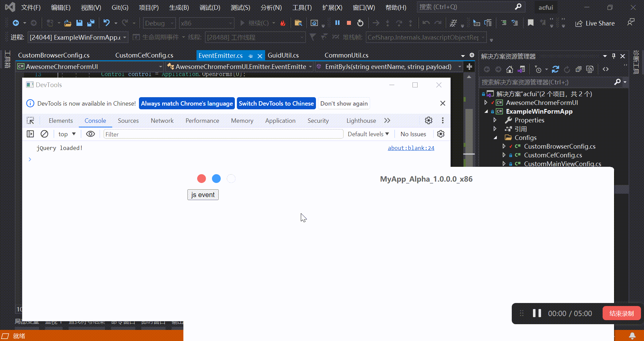The width and height of the screenshot is (644, 341).
Task: Open the x86 platform dropdown
Action: pyautogui.click(x=207, y=23)
